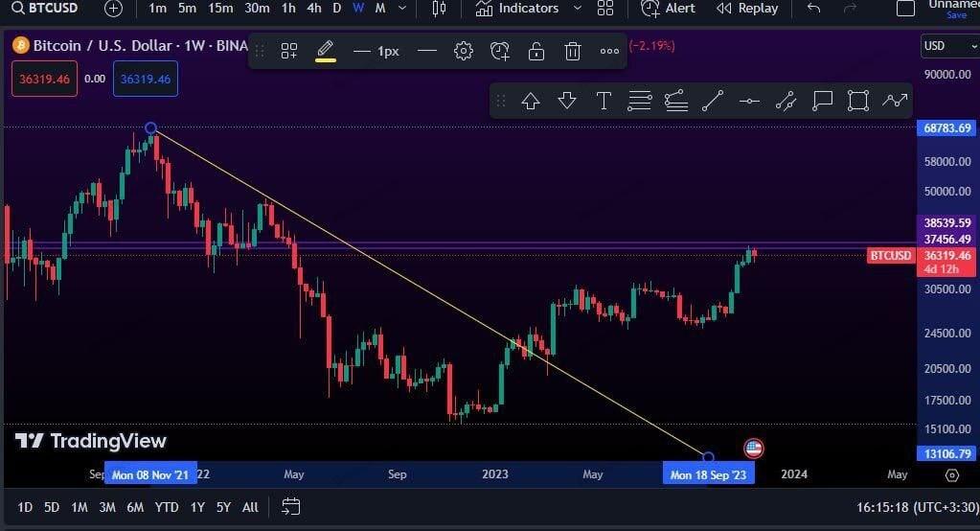The width and height of the screenshot is (980, 531).
Task: Grab the favorite drawings toolbar drag handle
Action: pyautogui.click(x=501, y=101)
